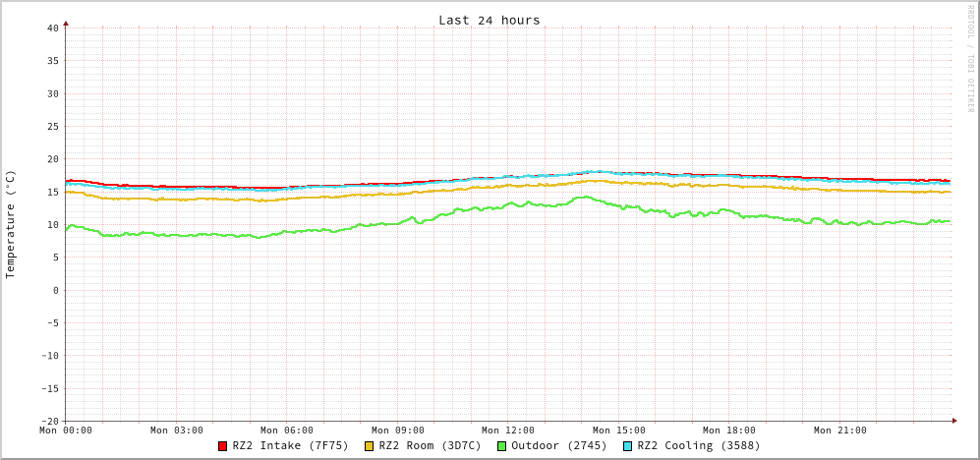This screenshot has height=460, width=980.
Task: Click the cyan RZ2 Cooling legend swatch
Action: [628, 446]
